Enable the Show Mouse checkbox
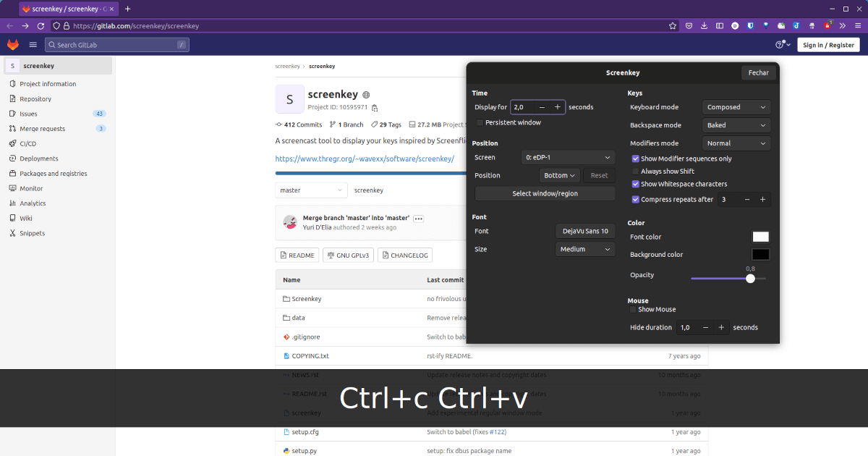This screenshot has height=456, width=868. tap(633, 310)
